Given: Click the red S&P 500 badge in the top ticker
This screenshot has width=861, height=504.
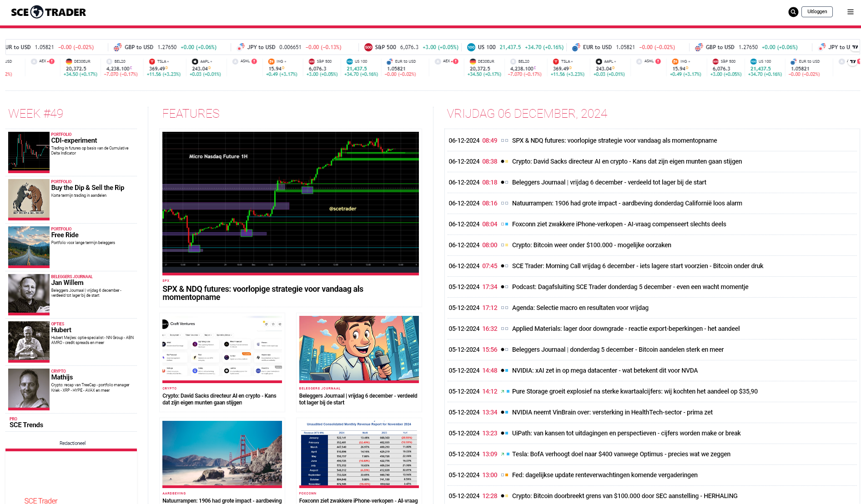Looking at the screenshot, I should [368, 47].
